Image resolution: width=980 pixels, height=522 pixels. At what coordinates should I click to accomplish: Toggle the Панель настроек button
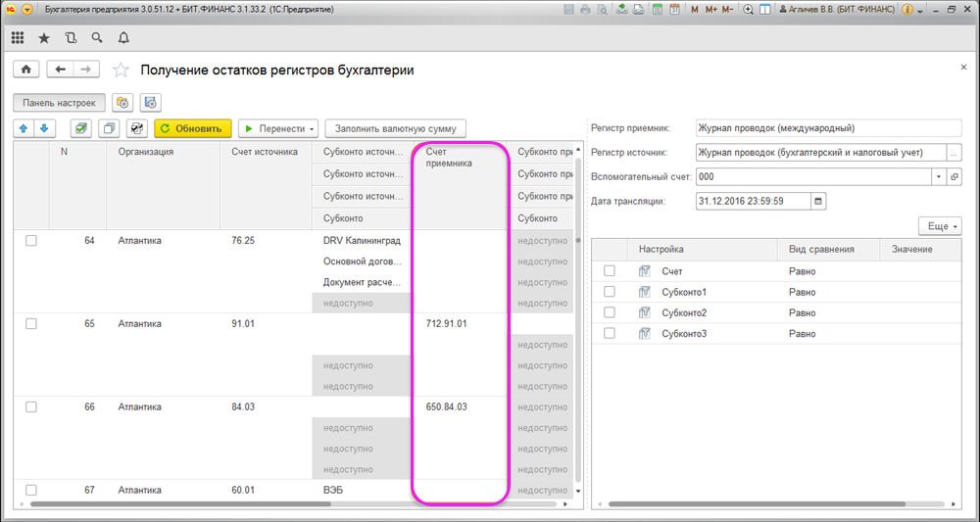(x=60, y=102)
